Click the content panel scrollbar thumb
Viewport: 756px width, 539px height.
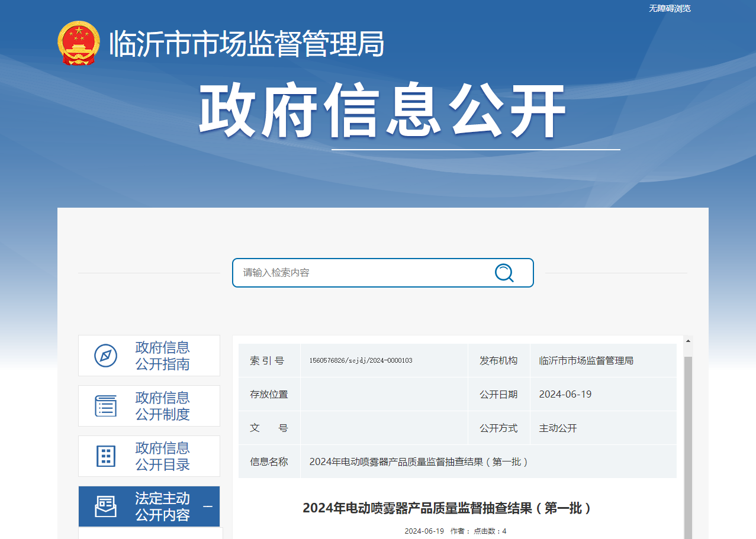pyautogui.click(x=688, y=444)
